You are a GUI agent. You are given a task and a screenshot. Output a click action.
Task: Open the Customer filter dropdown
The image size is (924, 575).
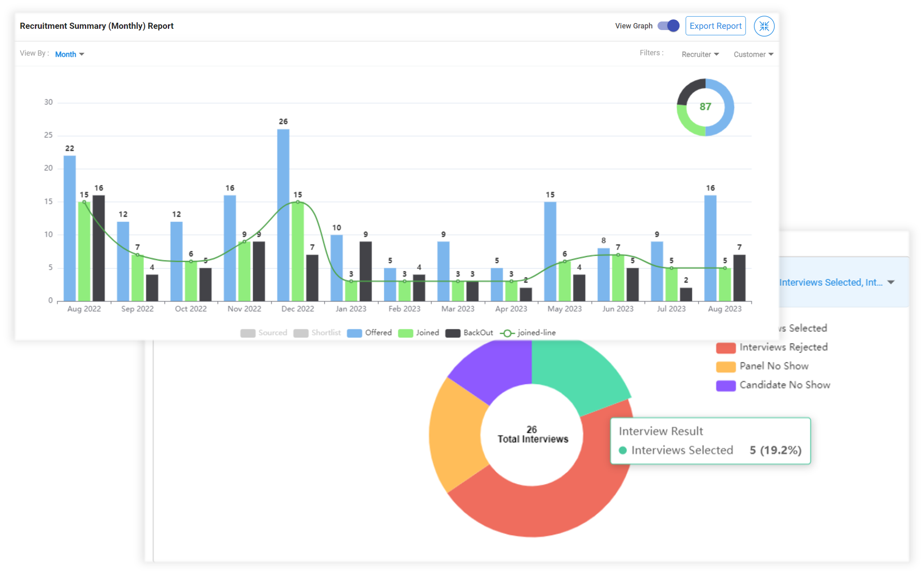coord(753,54)
